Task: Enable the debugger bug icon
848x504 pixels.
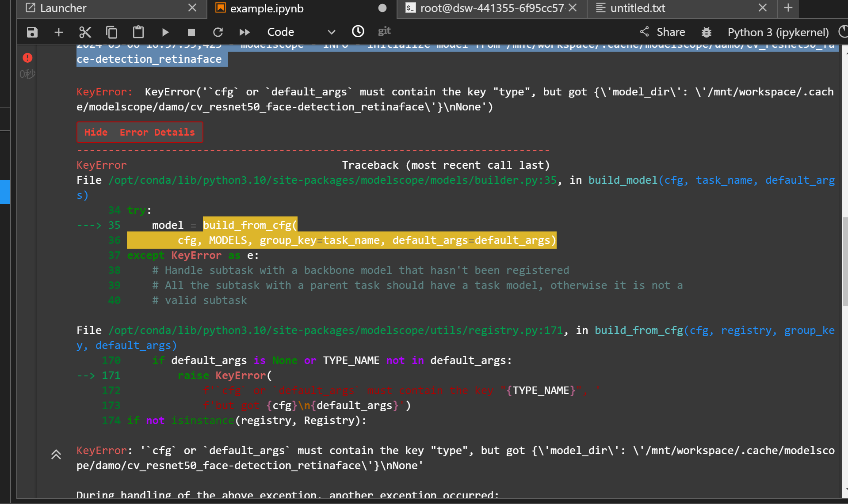Action: click(707, 32)
